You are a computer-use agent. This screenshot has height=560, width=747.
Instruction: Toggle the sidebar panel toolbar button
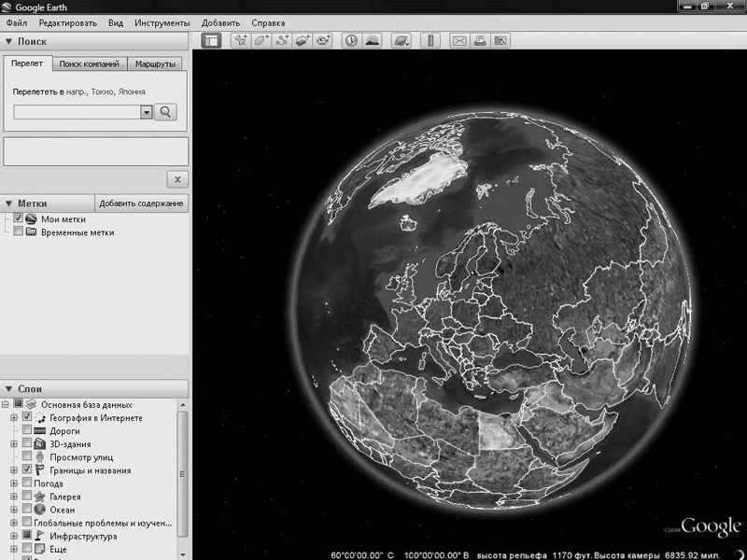pyautogui.click(x=212, y=40)
